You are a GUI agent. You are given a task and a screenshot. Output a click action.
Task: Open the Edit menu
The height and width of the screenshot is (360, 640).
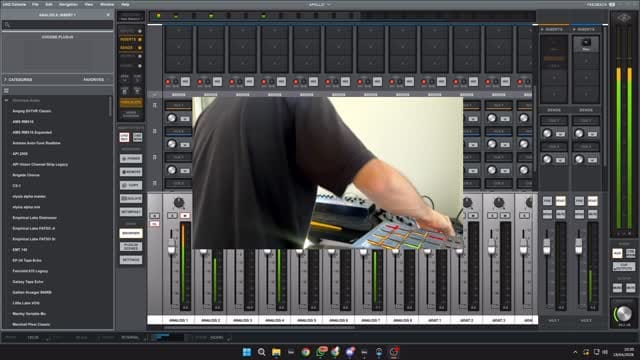[49, 4]
